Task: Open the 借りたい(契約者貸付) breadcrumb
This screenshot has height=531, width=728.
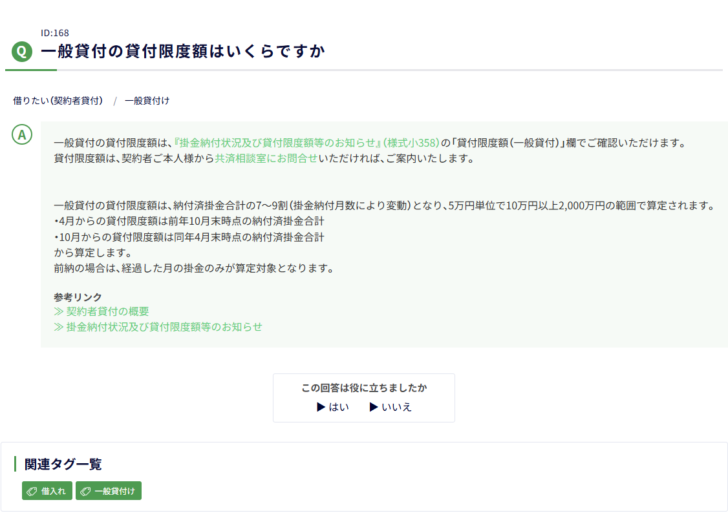Action: [x=58, y=101]
